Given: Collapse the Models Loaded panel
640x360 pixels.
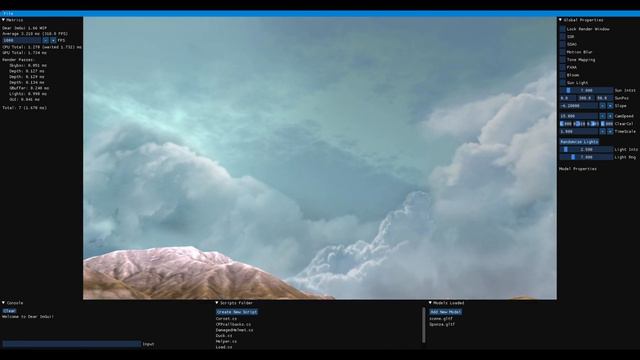Looking at the screenshot, I should pyautogui.click(x=430, y=303).
